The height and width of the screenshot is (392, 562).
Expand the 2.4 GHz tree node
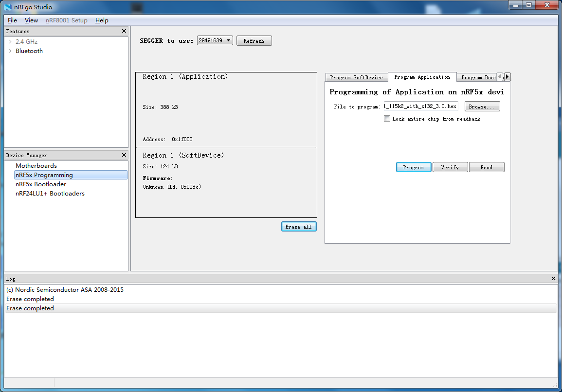coord(10,41)
